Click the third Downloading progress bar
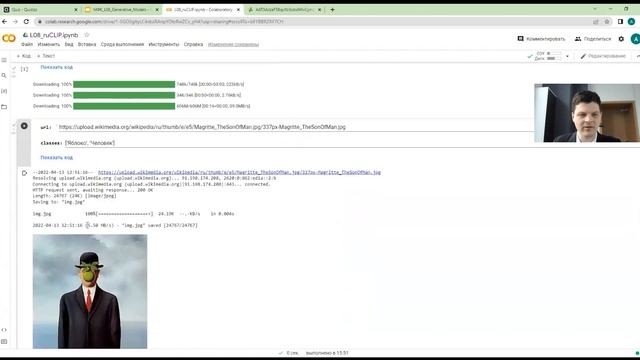The height and width of the screenshot is (360, 640). click(x=124, y=106)
